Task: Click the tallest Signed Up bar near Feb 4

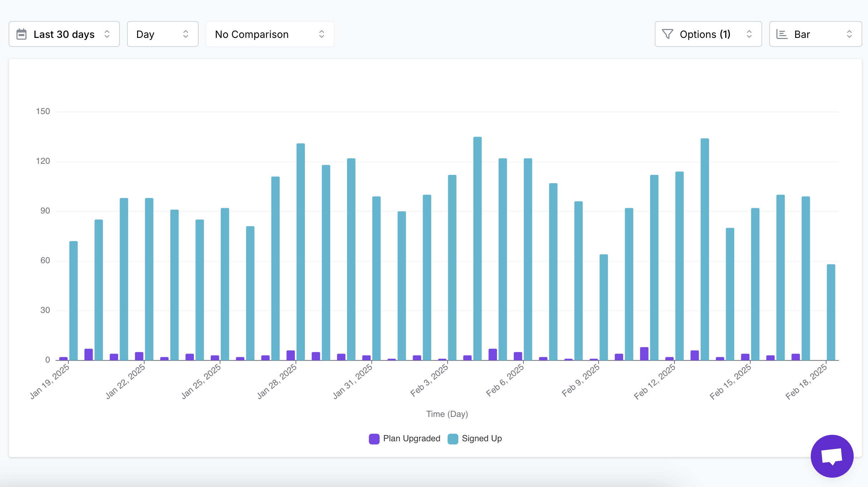Action: (x=477, y=250)
